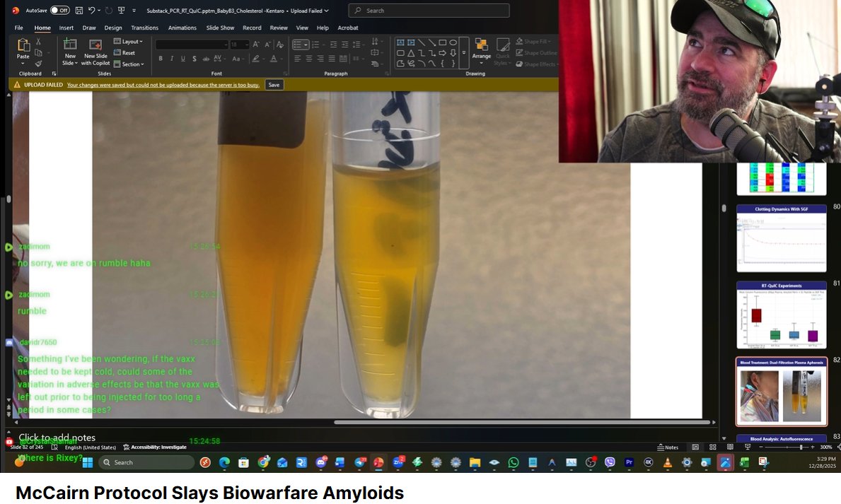Click the zoom slider in status bar
The height and width of the screenshot is (504, 841).
coord(787,447)
